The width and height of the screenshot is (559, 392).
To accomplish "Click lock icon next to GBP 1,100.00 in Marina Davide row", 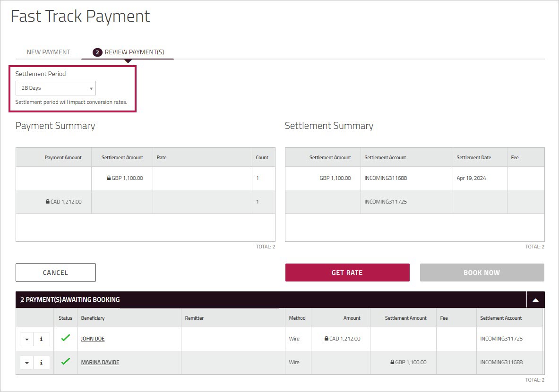I will click(392, 362).
